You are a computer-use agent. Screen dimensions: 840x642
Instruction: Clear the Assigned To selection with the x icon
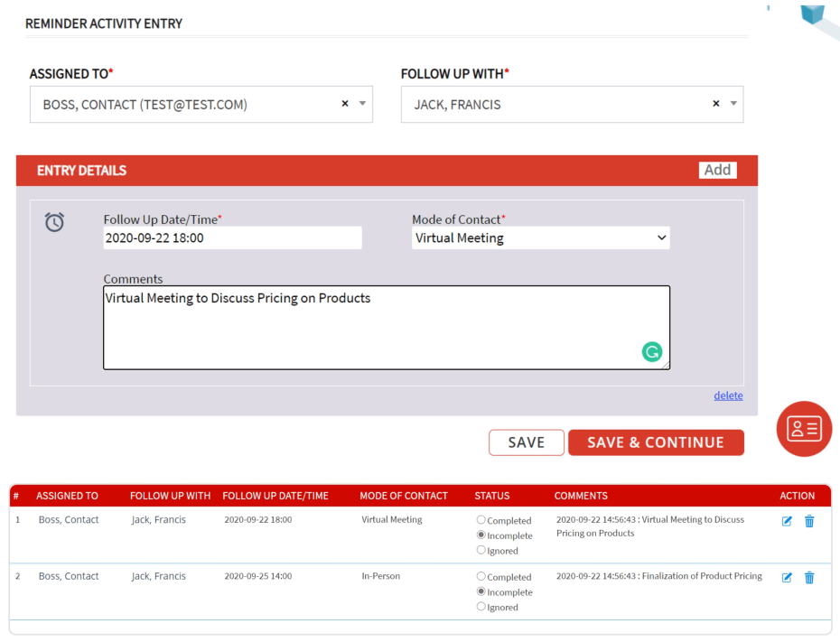click(x=344, y=104)
